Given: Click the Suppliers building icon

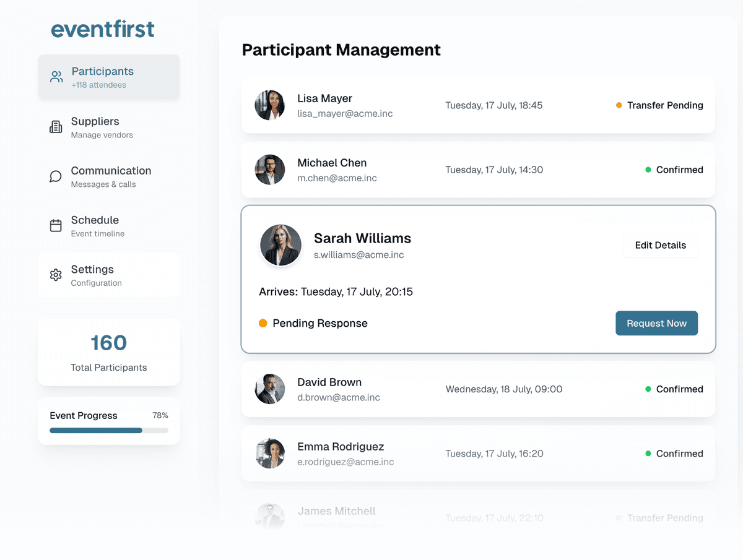Looking at the screenshot, I should pos(56,127).
